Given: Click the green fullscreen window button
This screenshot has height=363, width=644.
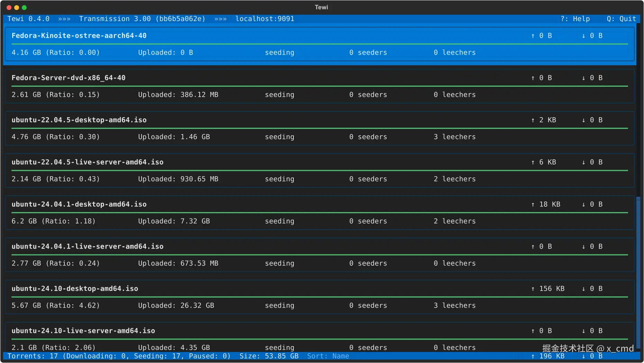Looking at the screenshot, I should pyautogui.click(x=24, y=8).
